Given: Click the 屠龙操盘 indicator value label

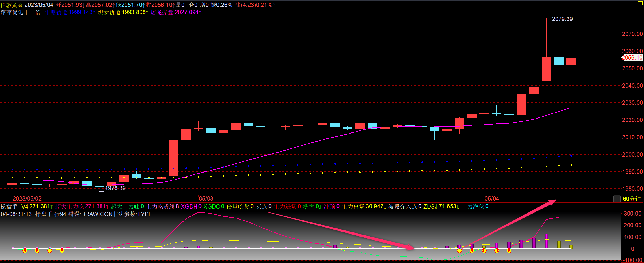Looking at the screenshot, I should [176, 12].
